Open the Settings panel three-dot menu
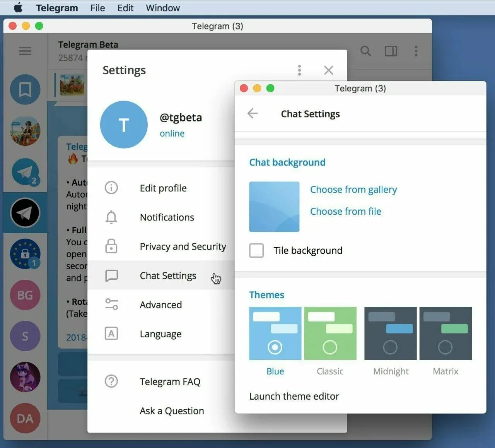This screenshot has width=495, height=448. point(299,70)
